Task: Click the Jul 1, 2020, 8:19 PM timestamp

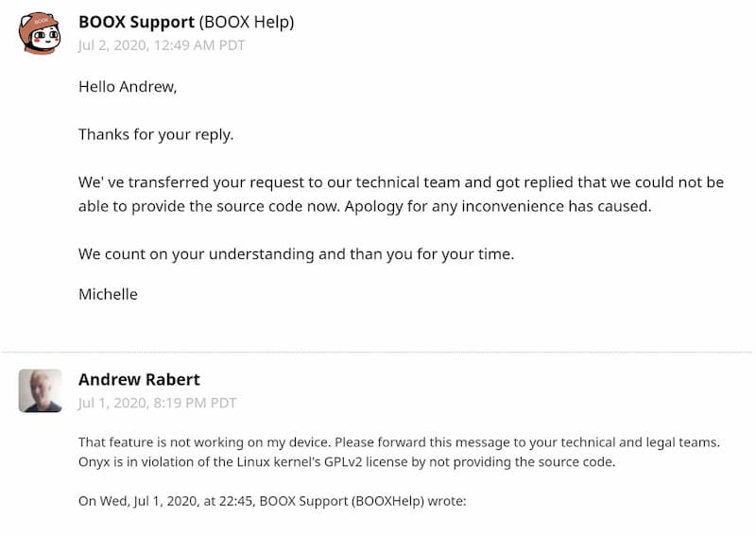Action: [157, 403]
